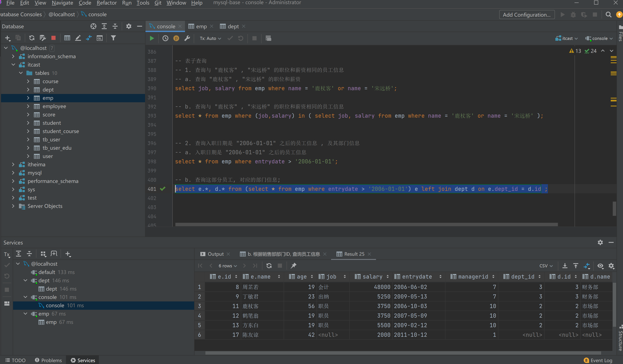Click locate target crosshair icon in Database panel
The image size is (623, 364).
[93, 26]
